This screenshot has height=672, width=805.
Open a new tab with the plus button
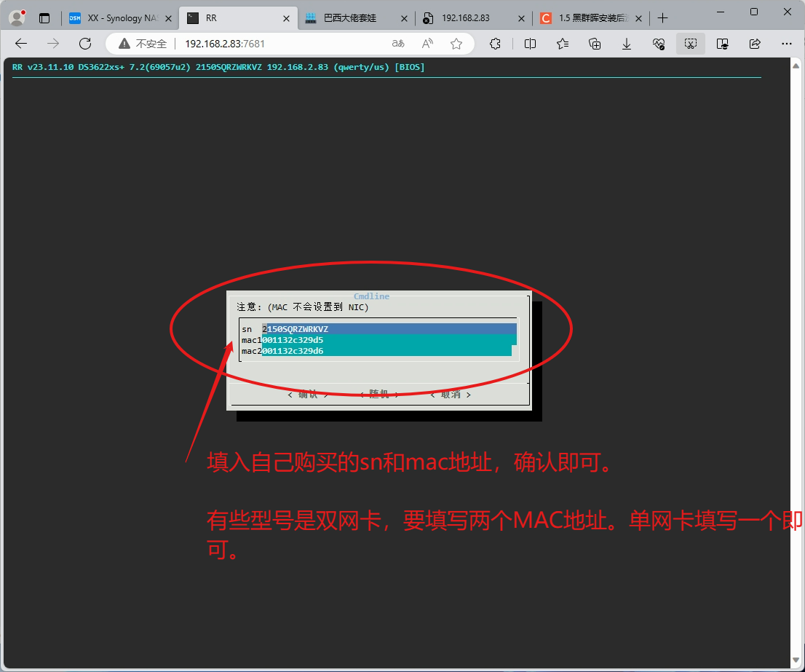pyautogui.click(x=665, y=17)
